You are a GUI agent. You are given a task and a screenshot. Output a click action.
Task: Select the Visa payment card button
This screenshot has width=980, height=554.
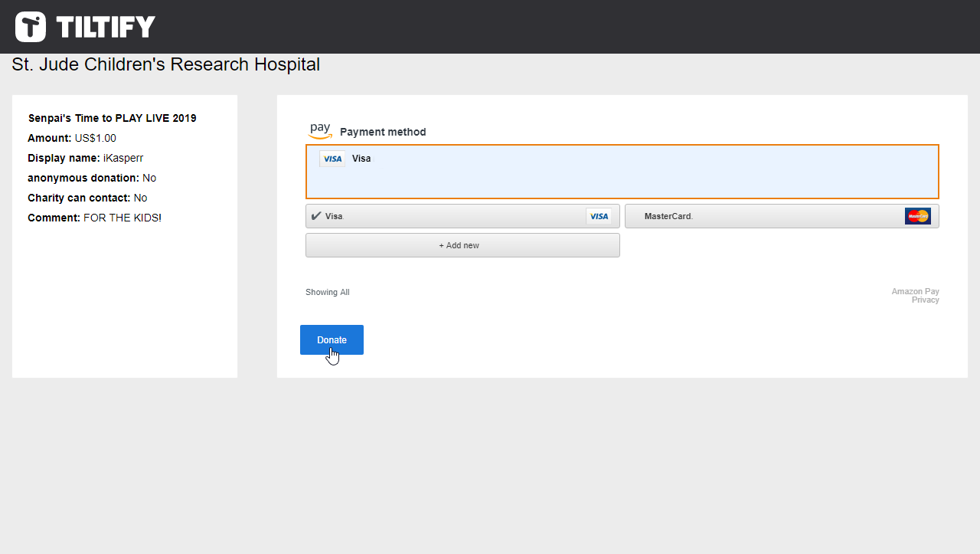click(462, 216)
